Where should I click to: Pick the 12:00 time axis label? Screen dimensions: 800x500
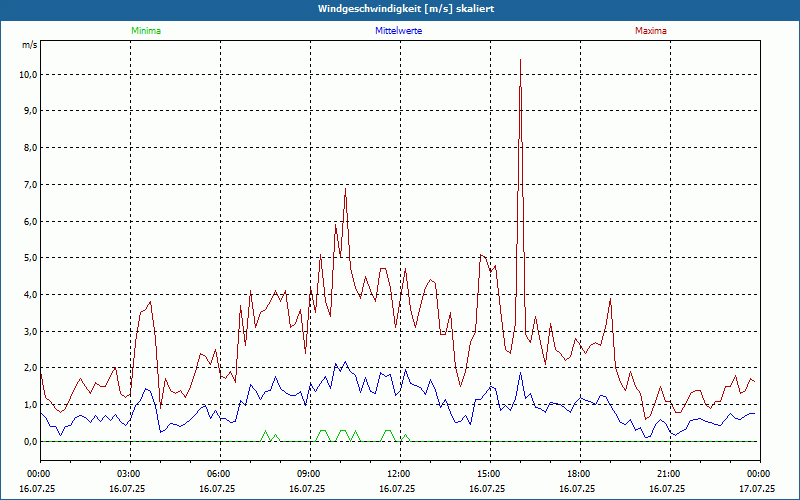point(398,474)
